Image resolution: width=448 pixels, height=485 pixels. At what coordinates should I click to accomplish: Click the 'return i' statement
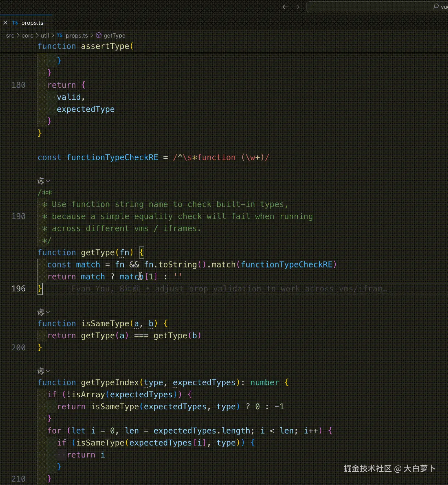tap(86, 455)
